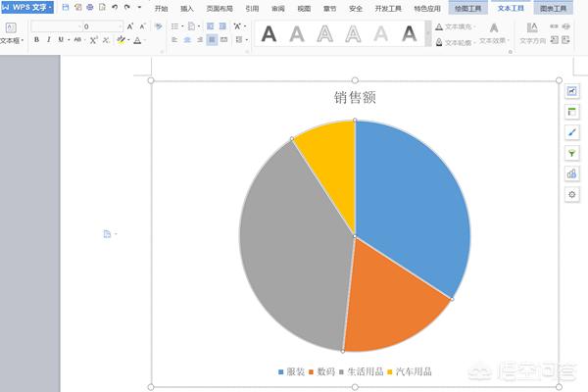Open chart filter funnel button beside chart
Viewport: 588px width, 392px height.
pos(572,153)
